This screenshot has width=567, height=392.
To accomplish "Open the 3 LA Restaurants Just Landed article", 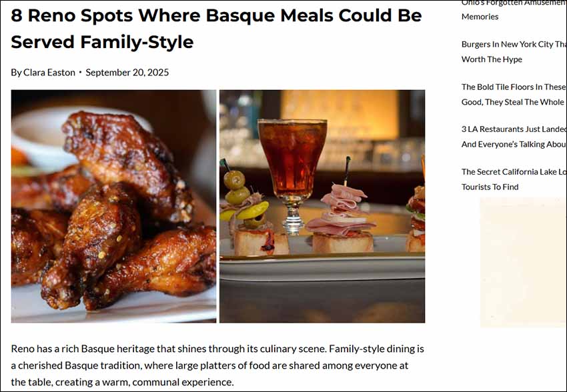I will point(514,136).
